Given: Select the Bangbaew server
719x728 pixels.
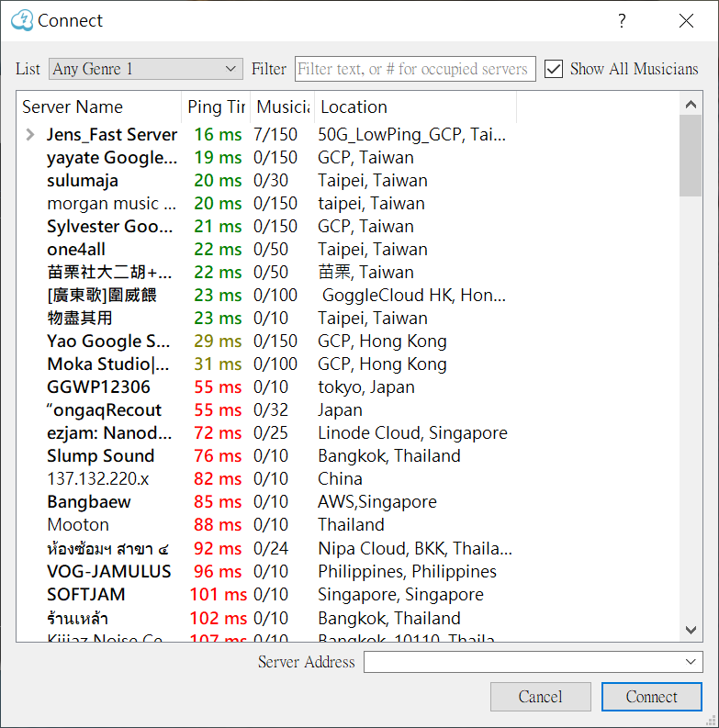Looking at the screenshot, I should tap(89, 502).
